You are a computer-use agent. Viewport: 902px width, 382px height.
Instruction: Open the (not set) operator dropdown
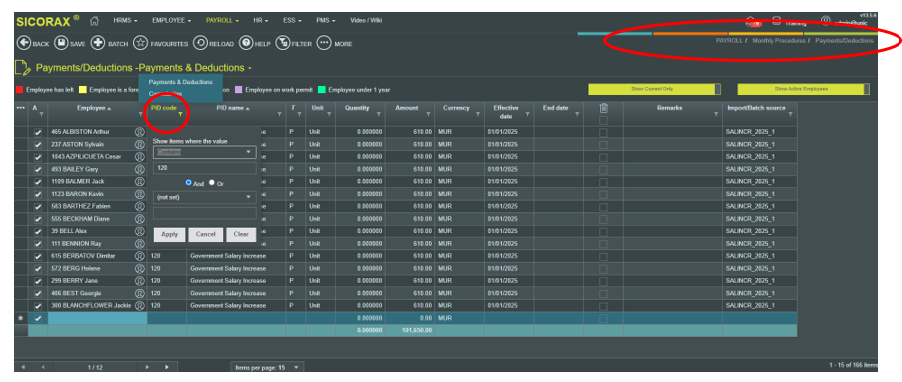[x=205, y=197]
